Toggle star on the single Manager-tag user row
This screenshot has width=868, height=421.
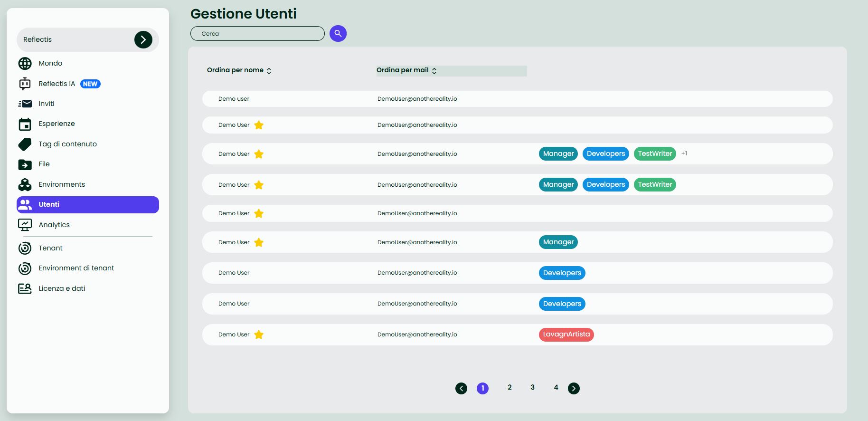coord(259,242)
